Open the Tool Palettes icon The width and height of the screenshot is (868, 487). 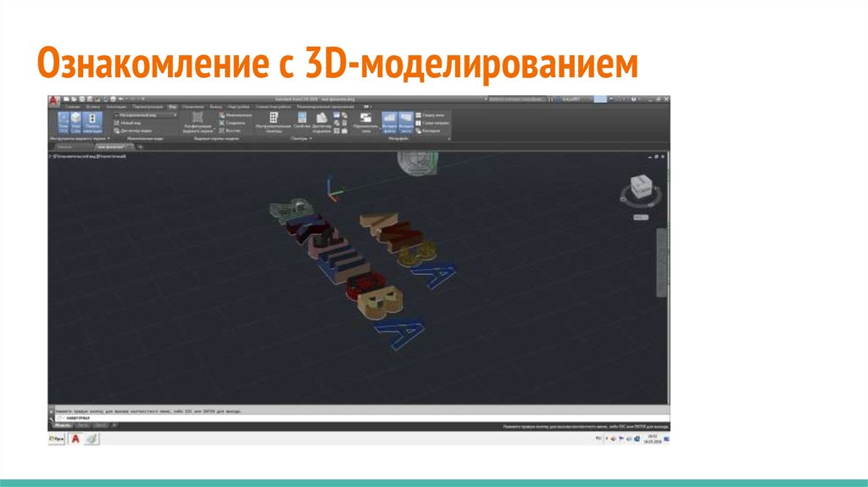pos(273,120)
